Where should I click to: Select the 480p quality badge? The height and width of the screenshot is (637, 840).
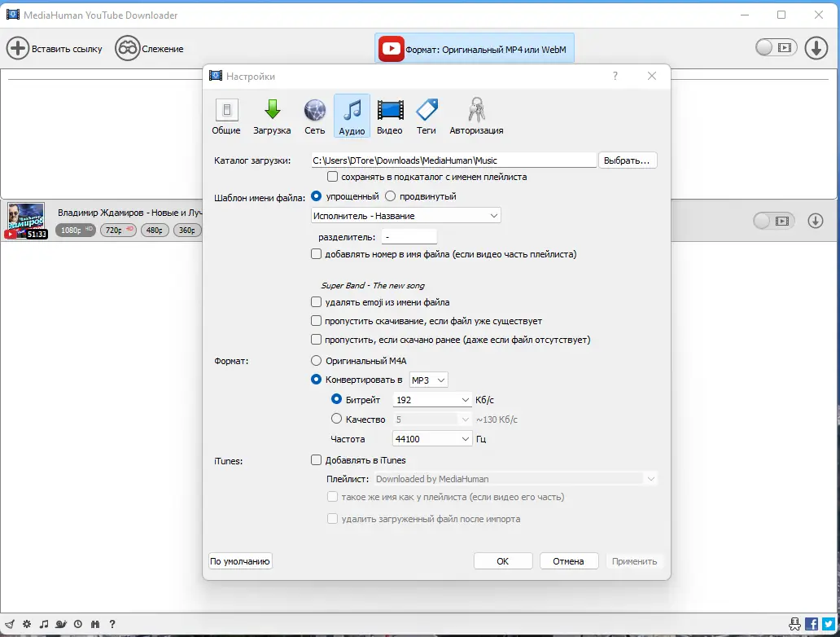(x=155, y=230)
